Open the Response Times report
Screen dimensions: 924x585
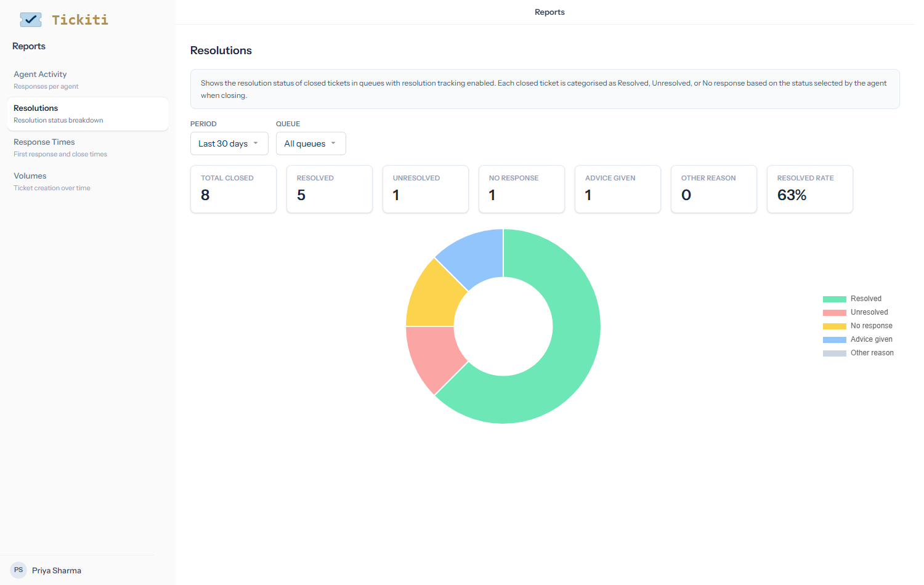click(x=87, y=148)
